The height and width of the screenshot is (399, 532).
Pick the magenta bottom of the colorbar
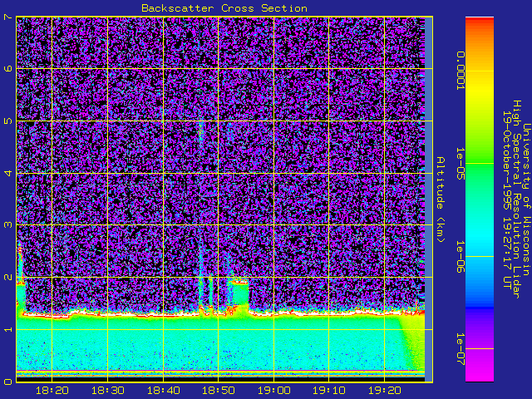pos(480,372)
